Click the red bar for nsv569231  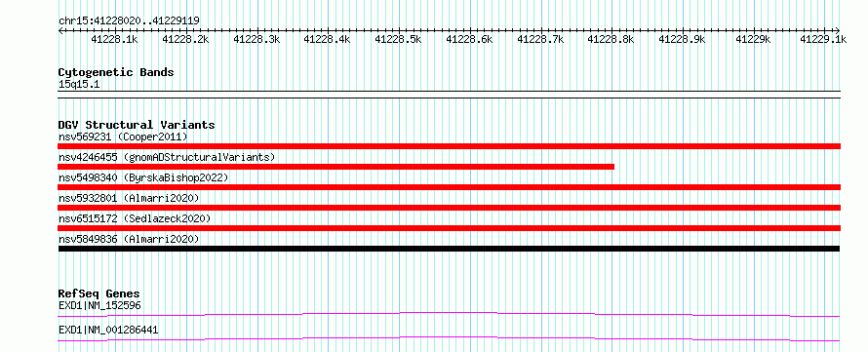click(449, 146)
